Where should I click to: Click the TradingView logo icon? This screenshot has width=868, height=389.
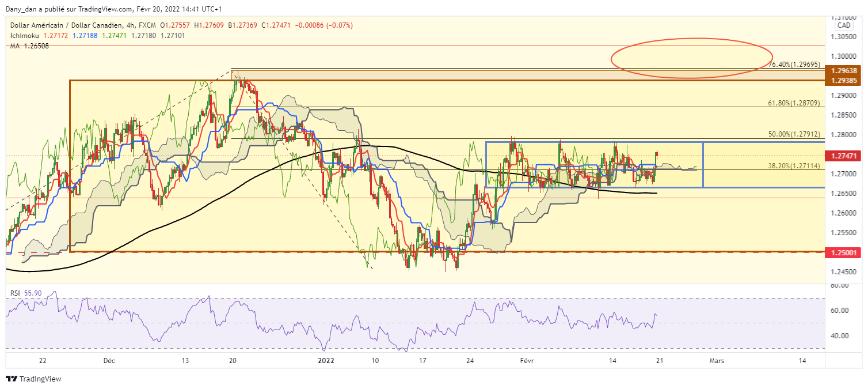pyautogui.click(x=12, y=379)
